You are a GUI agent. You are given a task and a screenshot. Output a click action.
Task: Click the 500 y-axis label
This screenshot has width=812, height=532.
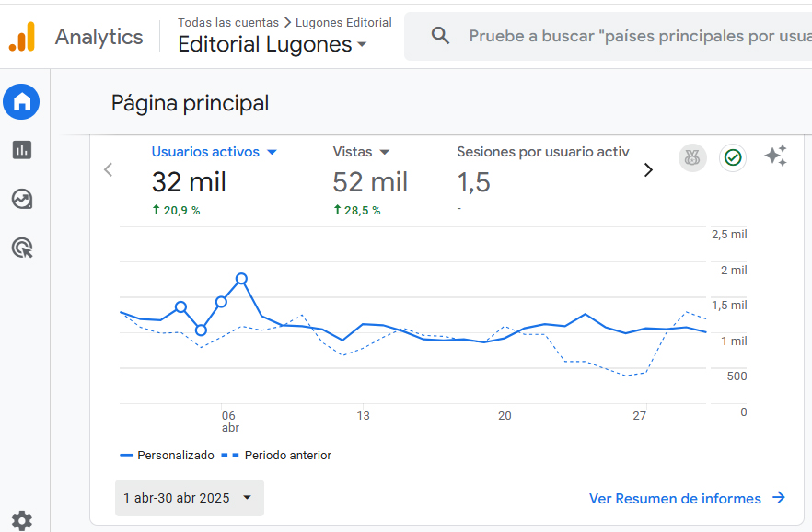click(x=737, y=376)
